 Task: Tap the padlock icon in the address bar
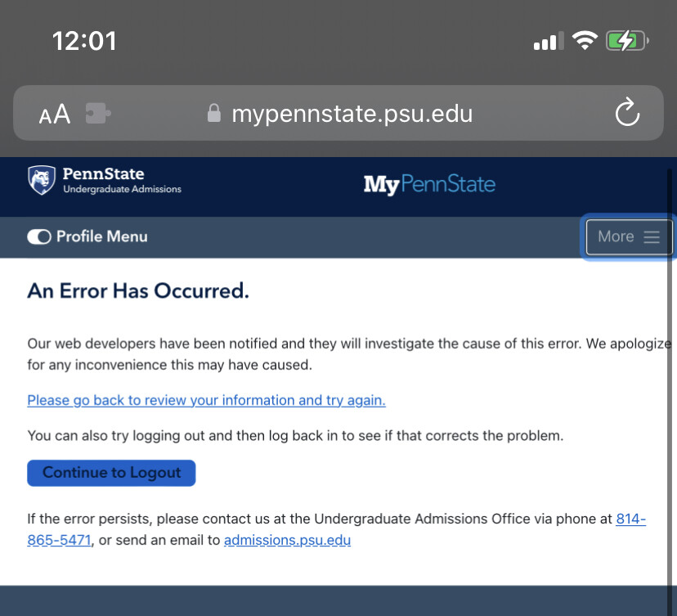[213, 113]
